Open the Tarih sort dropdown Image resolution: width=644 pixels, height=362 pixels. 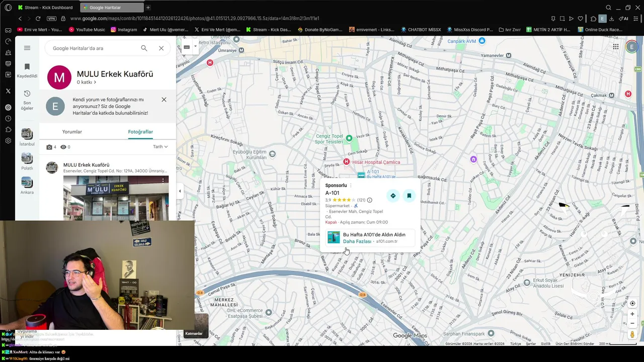click(x=160, y=147)
